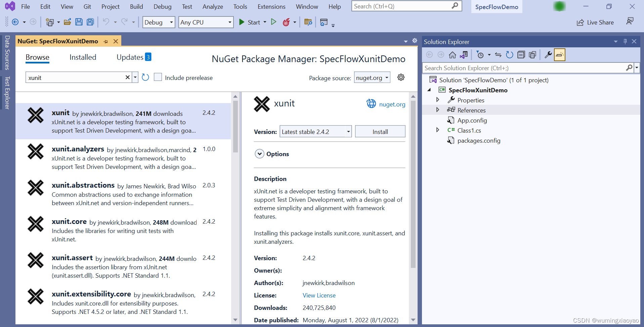Image resolution: width=644 pixels, height=327 pixels.
Task: Expand the Class1.cs node
Action: pos(437,130)
